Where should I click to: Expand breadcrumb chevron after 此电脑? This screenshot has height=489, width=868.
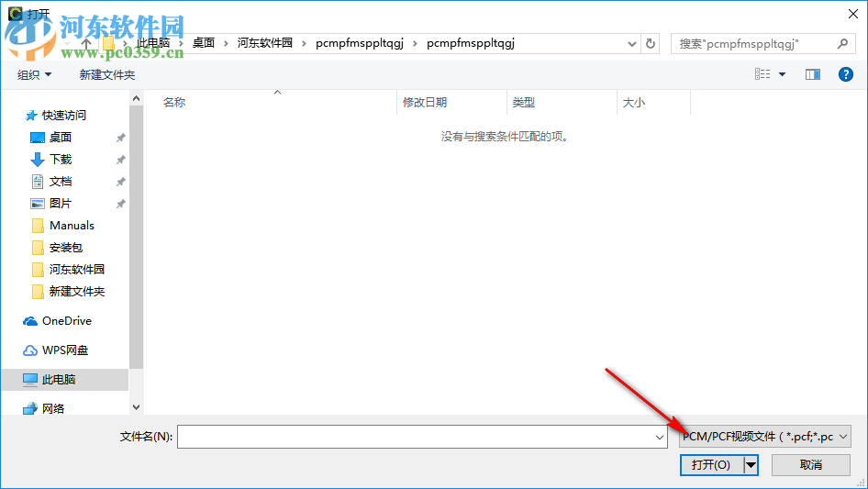point(181,44)
